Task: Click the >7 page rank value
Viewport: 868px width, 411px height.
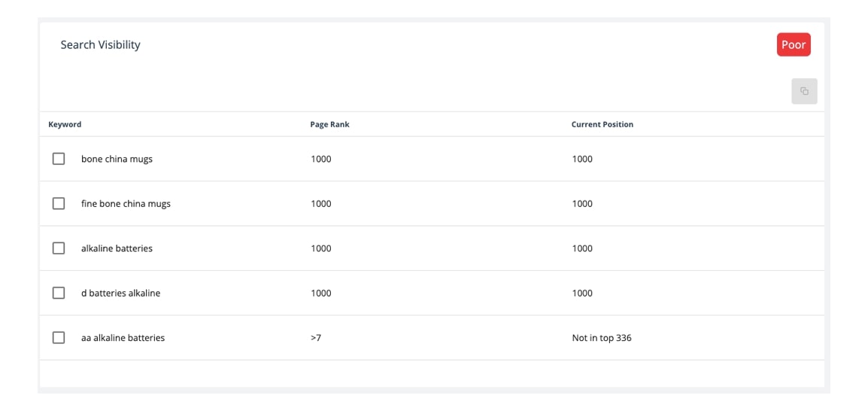Action: (316, 337)
